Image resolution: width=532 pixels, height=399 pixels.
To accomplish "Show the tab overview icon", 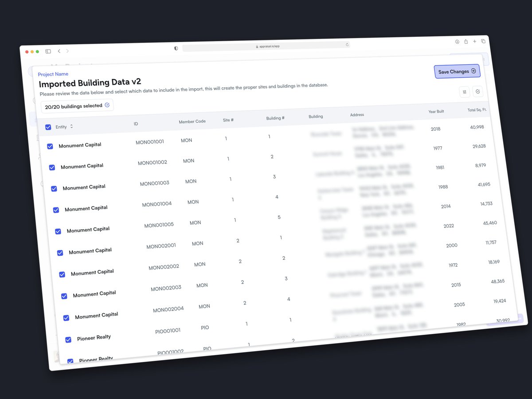I will pos(483,41).
